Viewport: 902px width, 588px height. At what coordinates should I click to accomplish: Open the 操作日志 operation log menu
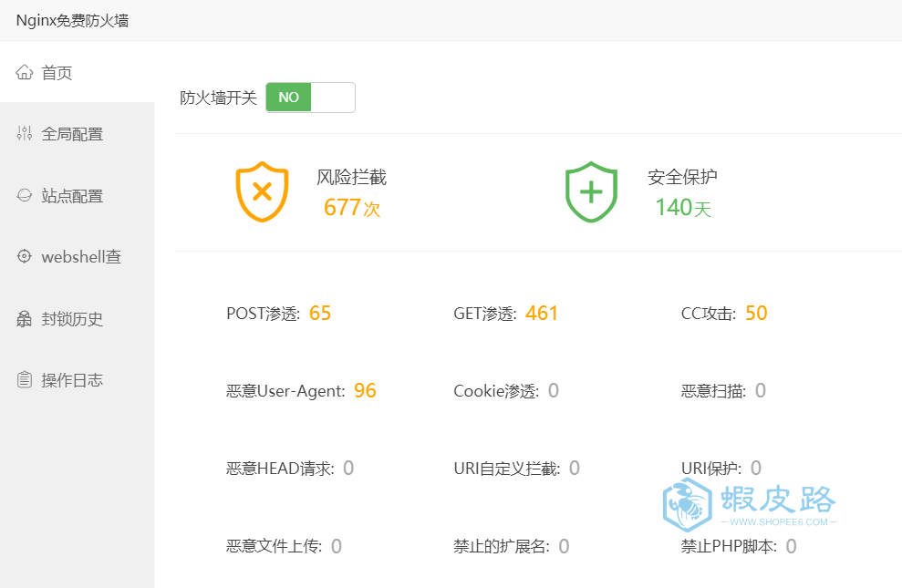(x=78, y=380)
